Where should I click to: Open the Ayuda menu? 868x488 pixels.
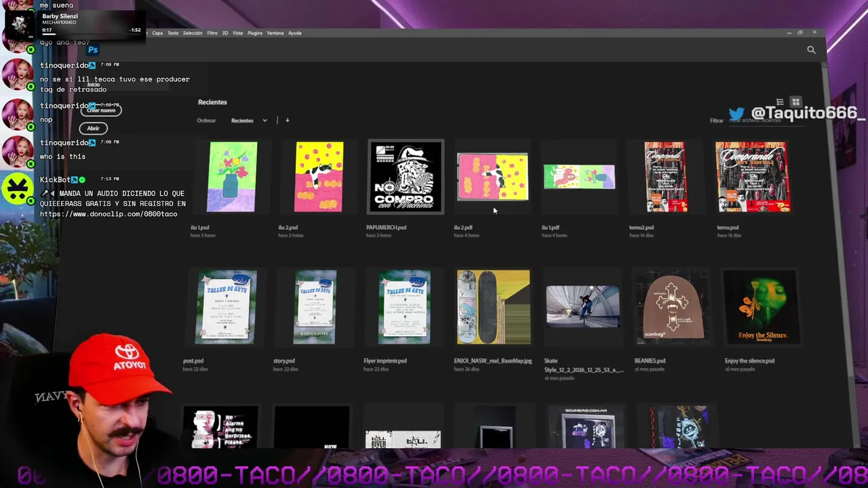pyautogui.click(x=294, y=33)
